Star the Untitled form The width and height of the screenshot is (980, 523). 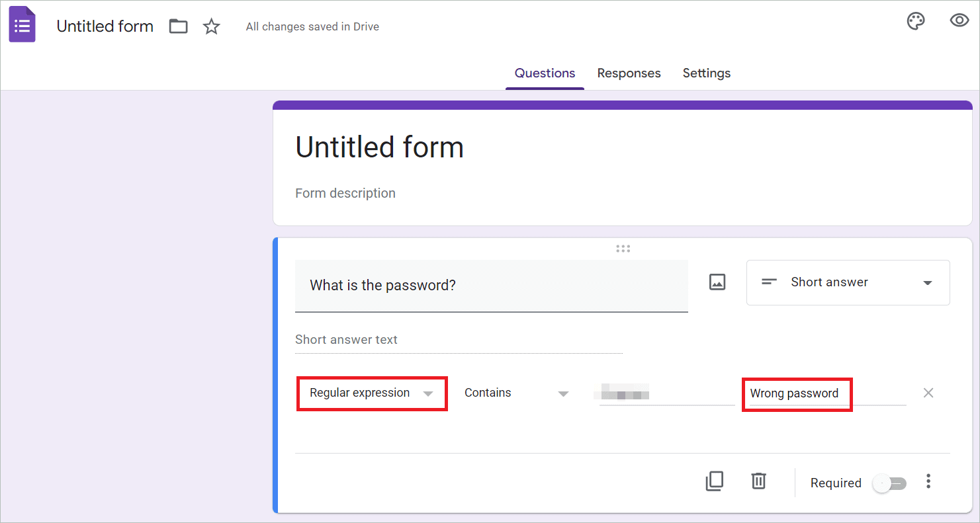point(211,26)
